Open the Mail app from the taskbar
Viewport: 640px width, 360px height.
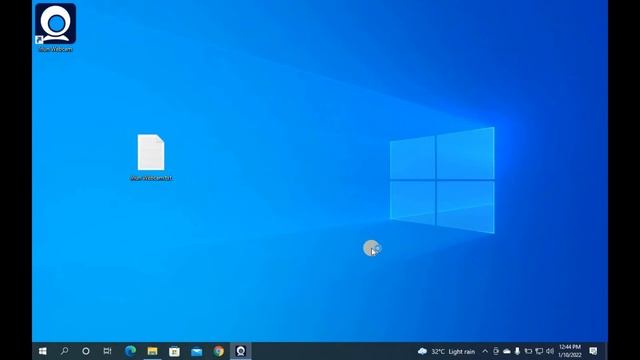coord(197,351)
